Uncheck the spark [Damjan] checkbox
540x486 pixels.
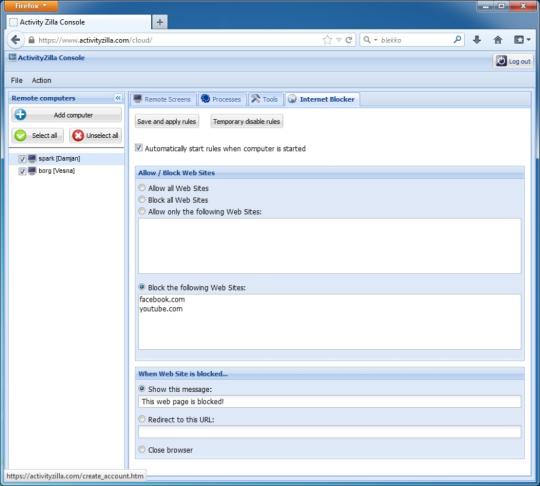click(22, 159)
